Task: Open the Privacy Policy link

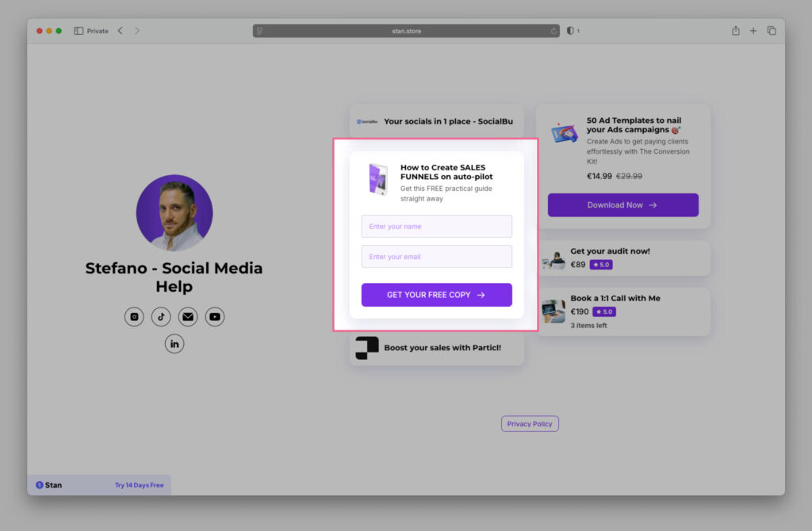Action: [x=530, y=424]
